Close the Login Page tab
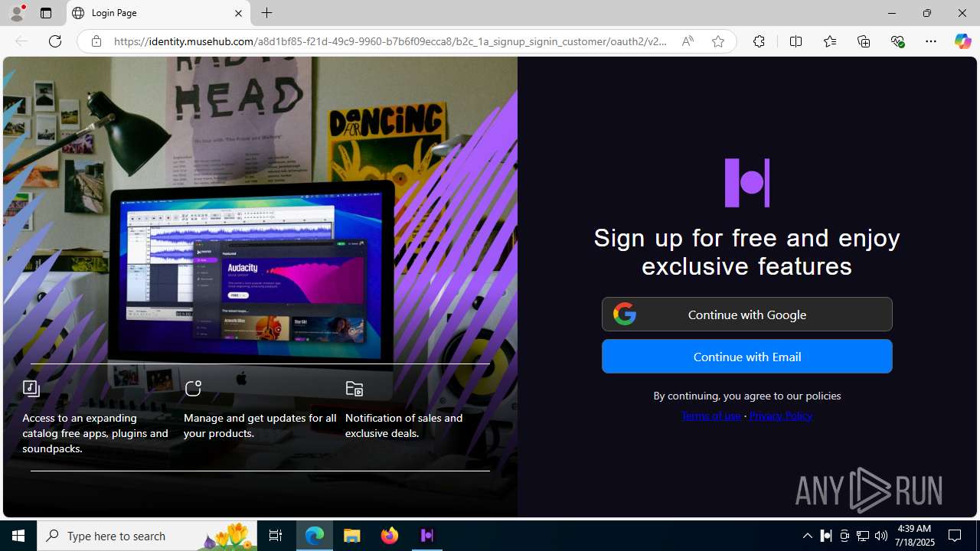This screenshot has height=551, width=980. [238, 13]
